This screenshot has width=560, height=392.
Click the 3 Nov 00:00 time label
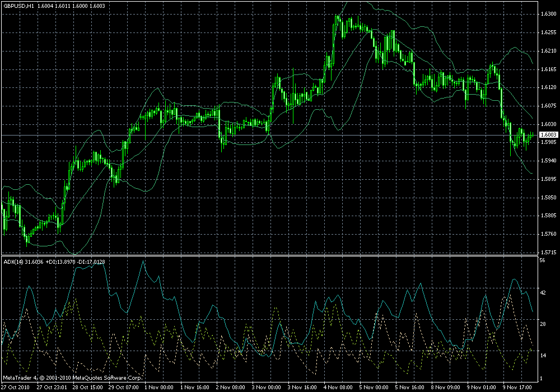(267, 388)
